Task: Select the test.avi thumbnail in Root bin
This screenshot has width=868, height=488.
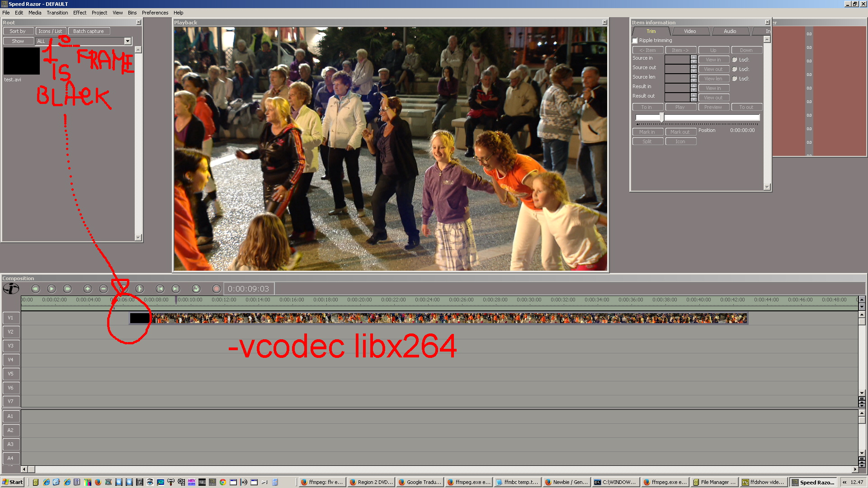Action: [21, 61]
